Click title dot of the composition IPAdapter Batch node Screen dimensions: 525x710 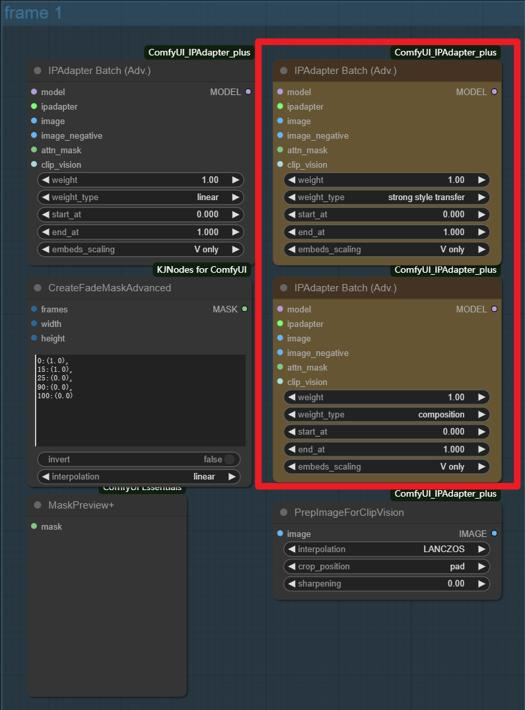(x=284, y=288)
